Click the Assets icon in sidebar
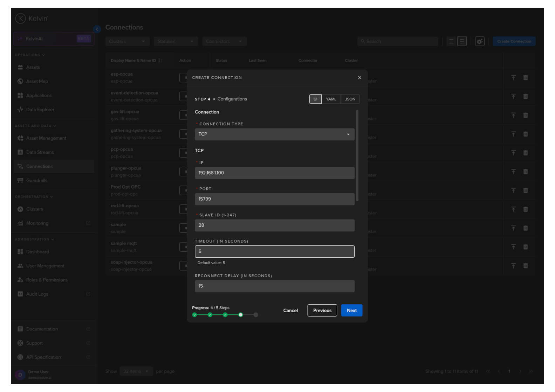The width and height of the screenshot is (555, 392). coord(20,67)
